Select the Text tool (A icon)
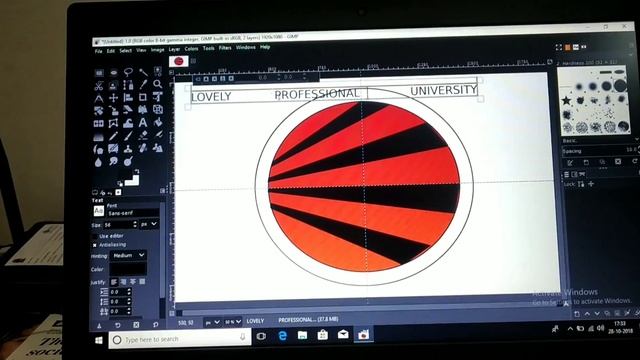 pyautogui.click(x=143, y=122)
